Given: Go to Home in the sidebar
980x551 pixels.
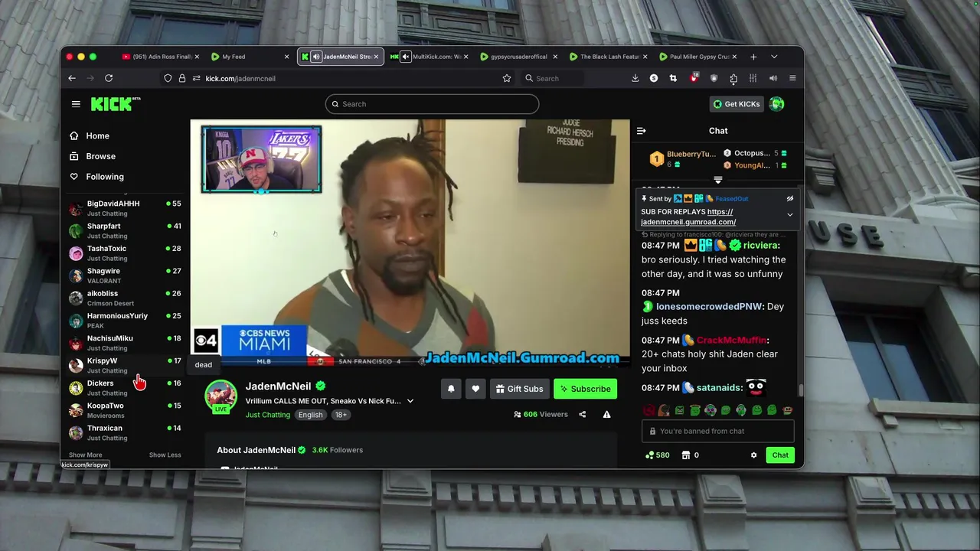Looking at the screenshot, I should pos(97,135).
